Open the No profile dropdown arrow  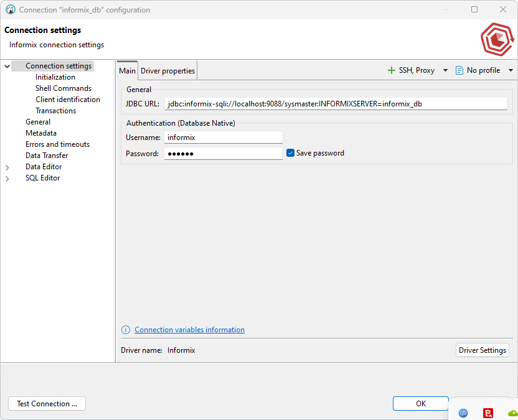[511, 70]
